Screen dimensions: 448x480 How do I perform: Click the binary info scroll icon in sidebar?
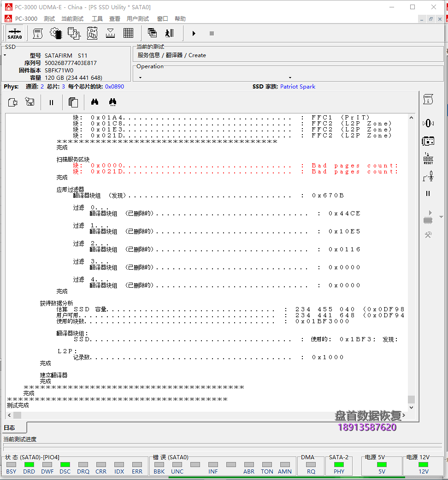point(428,99)
